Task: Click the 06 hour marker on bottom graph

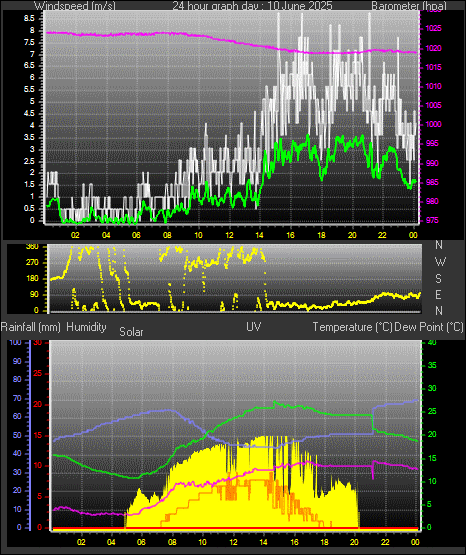Action: [x=141, y=542]
